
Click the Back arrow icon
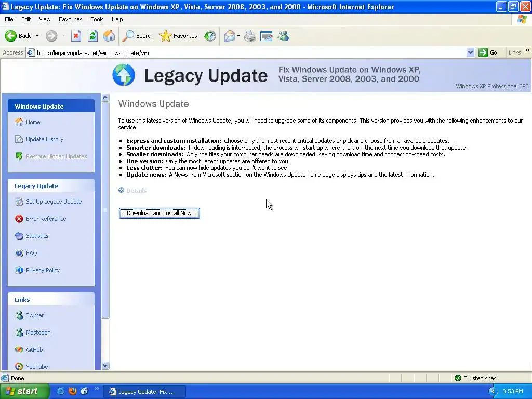(11, 36)
